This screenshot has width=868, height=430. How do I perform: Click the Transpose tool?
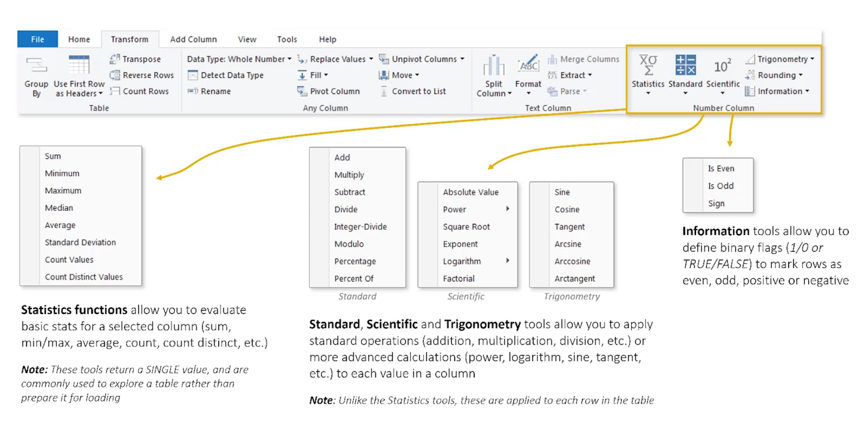tap(136, 59)
